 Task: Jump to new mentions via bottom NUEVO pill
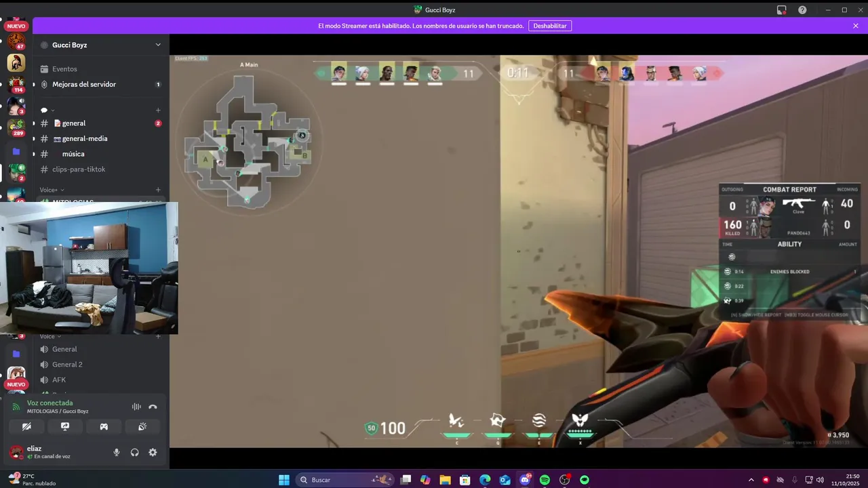click(x=16, y=384)
